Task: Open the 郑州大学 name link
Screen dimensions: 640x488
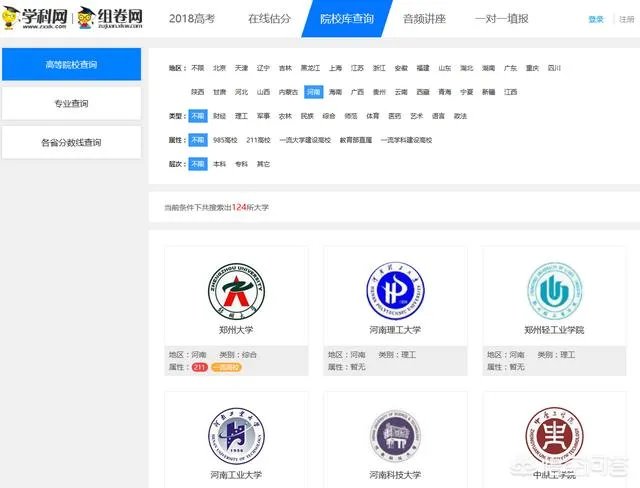Action: point(236,330)
